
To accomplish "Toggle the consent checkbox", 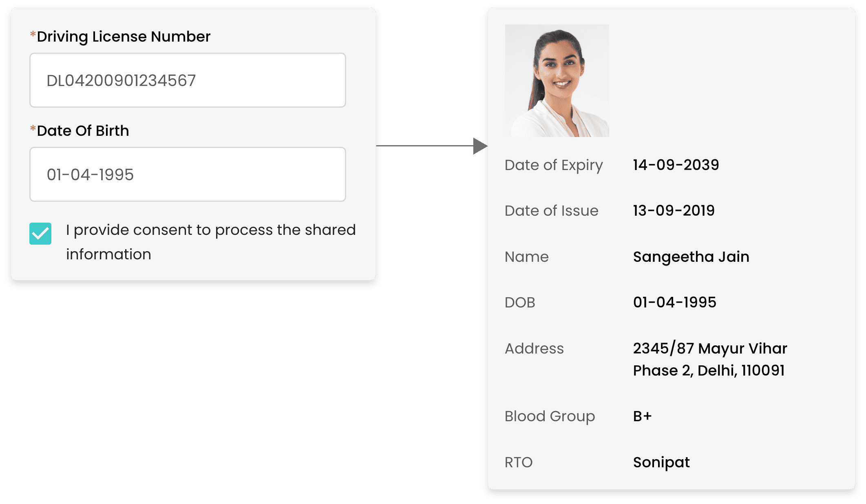I will [x=40, y=234].
